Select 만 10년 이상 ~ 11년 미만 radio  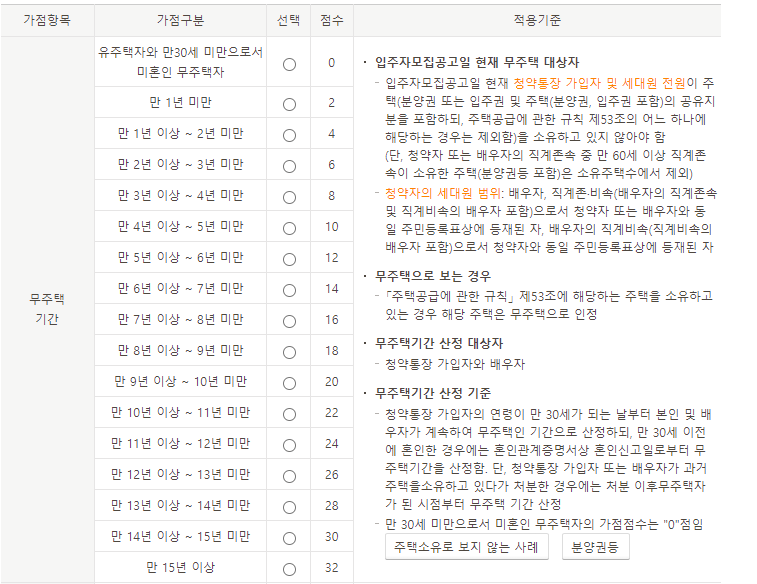coord(289,413)
